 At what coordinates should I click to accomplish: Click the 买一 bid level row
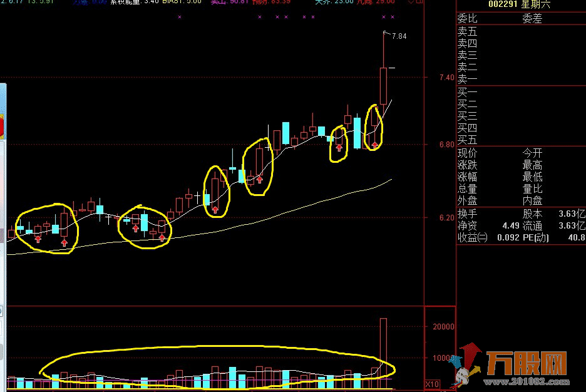pos(521,92)
